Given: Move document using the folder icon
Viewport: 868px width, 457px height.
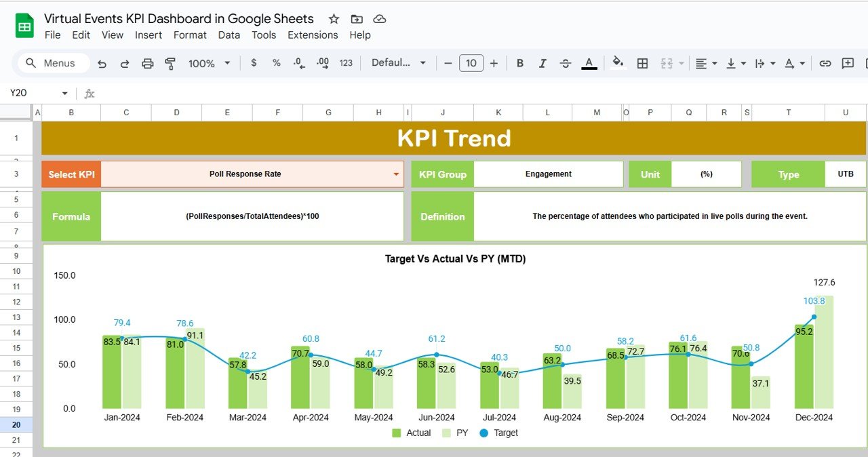Looking at the screenshot, I should click(357, 19).
